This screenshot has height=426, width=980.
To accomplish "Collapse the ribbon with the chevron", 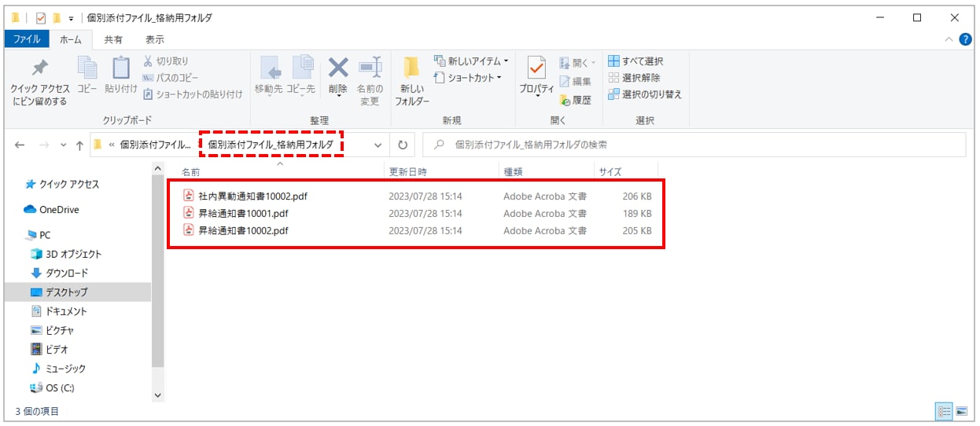I will click(948, 39).
